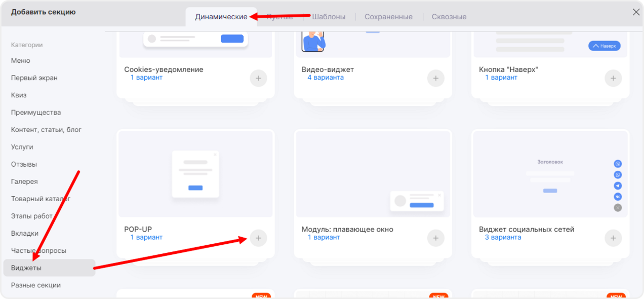Select the Услуги category
Viewport: 644px width, 299px height.
[22, 147]
